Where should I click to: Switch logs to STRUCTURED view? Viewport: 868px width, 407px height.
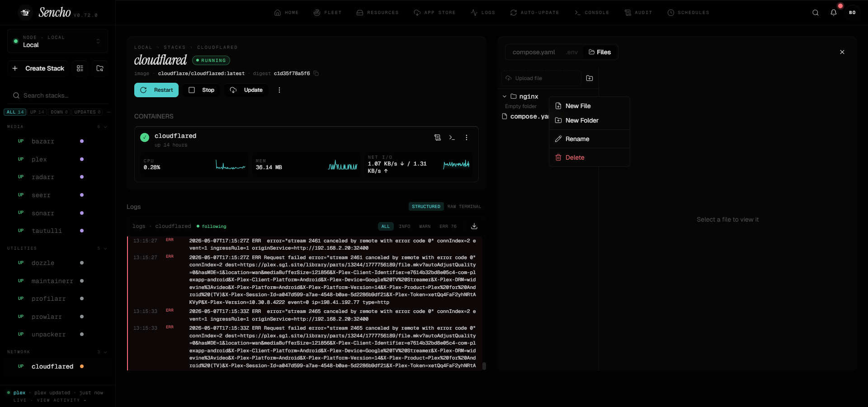[x=426, y=207]
